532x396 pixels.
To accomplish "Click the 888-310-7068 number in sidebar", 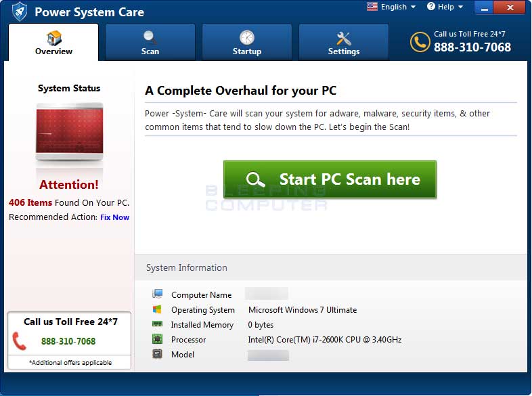I will coord(68,341).
